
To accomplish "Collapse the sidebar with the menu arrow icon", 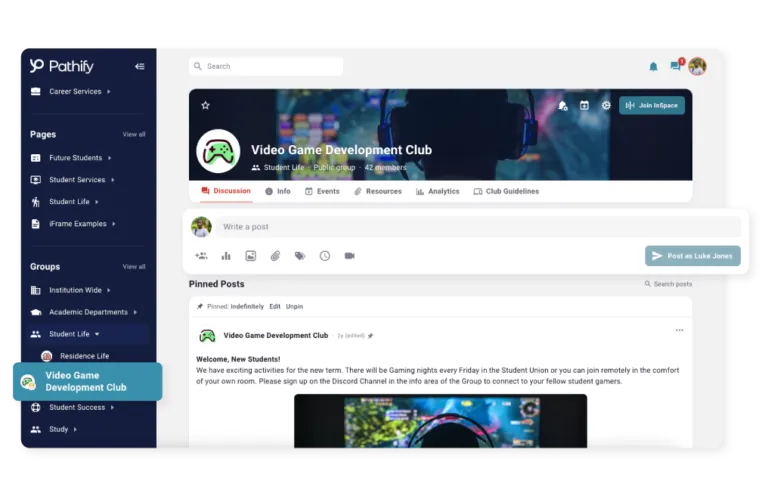I will (140, 66).
